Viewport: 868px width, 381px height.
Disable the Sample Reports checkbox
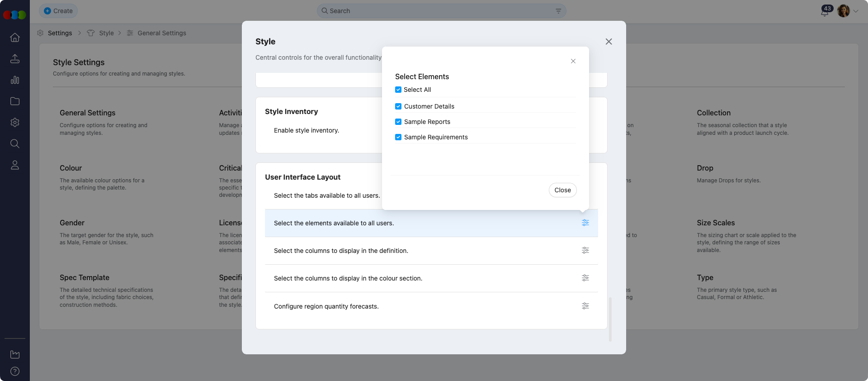398,122
